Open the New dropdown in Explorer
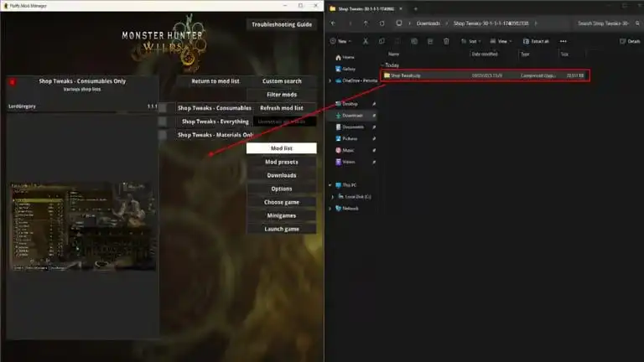Viewport: 644px width, 362px height. 341,41
